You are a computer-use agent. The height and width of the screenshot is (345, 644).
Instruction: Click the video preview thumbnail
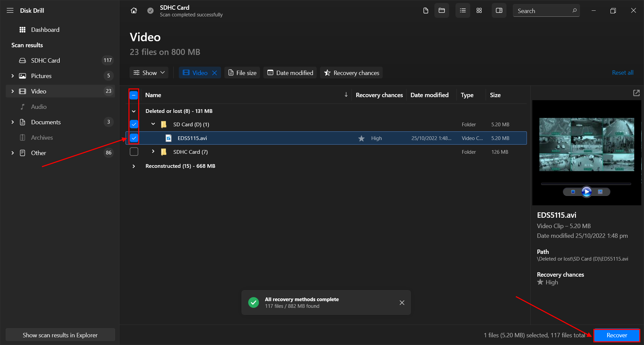(587, 144)
